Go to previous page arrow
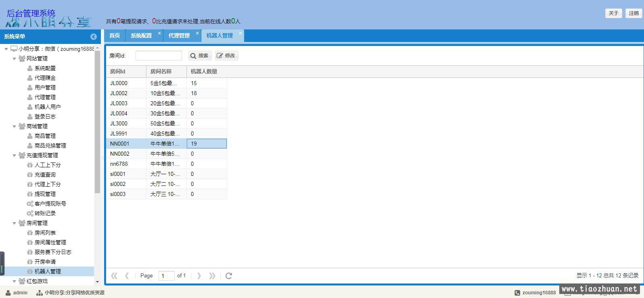The width and height of the screenshot is (644, 298). (127, 276)
